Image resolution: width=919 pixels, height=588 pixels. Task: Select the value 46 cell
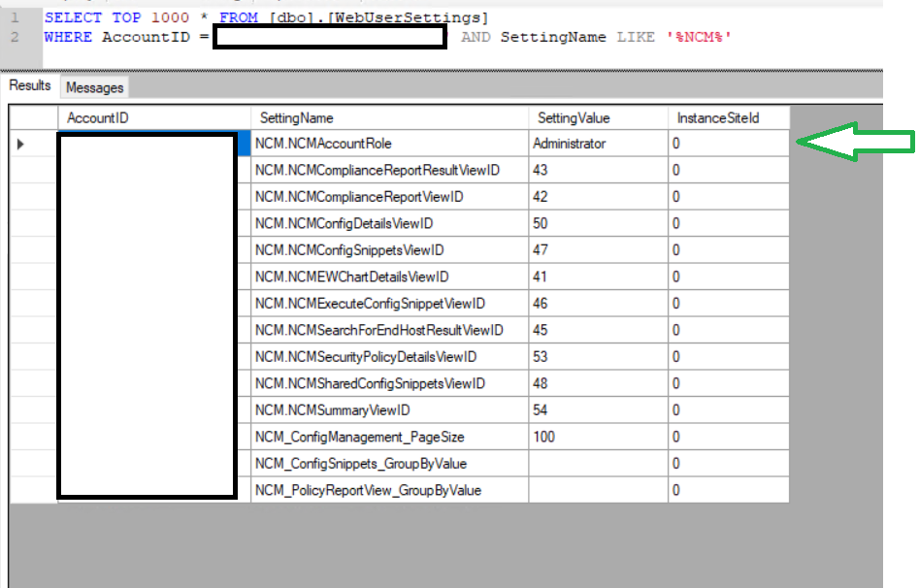(x=599, y=304)
